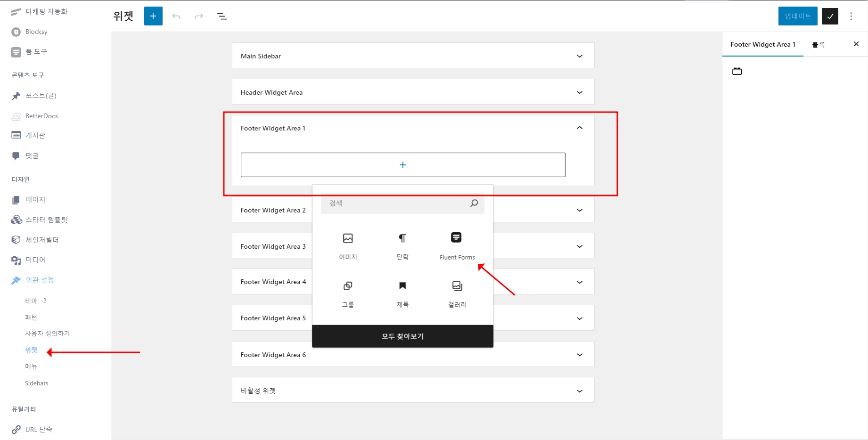Redo the last change
The image size is (868, 440).
tap(199, 16)
